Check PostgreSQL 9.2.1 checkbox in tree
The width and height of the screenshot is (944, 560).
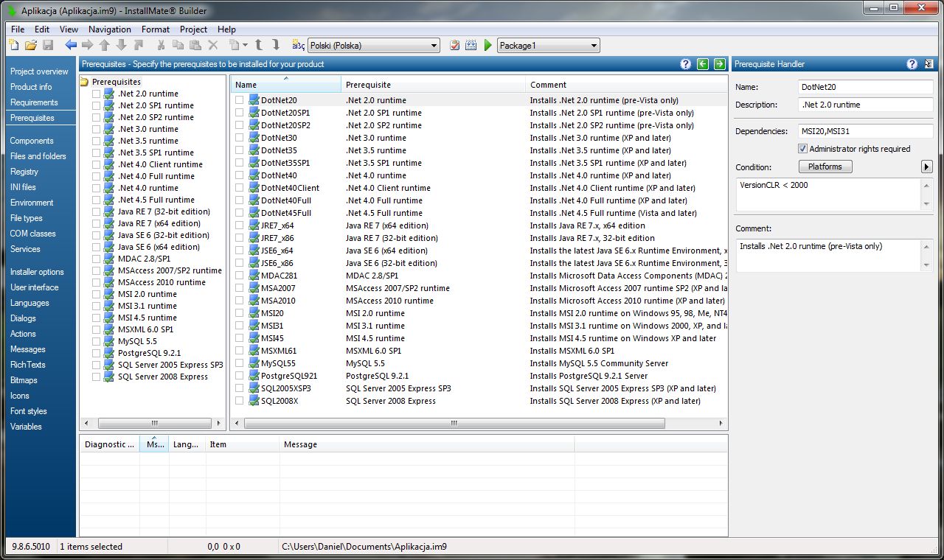pos(96,353)
